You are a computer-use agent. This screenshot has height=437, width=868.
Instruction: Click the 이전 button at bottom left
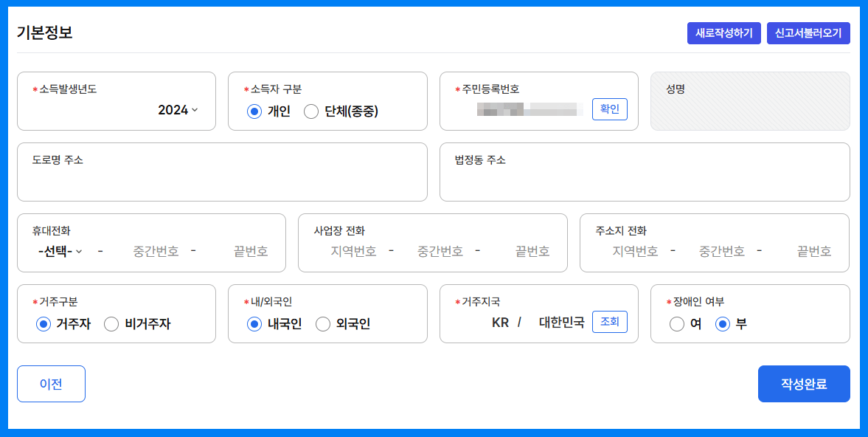[51, 383]
